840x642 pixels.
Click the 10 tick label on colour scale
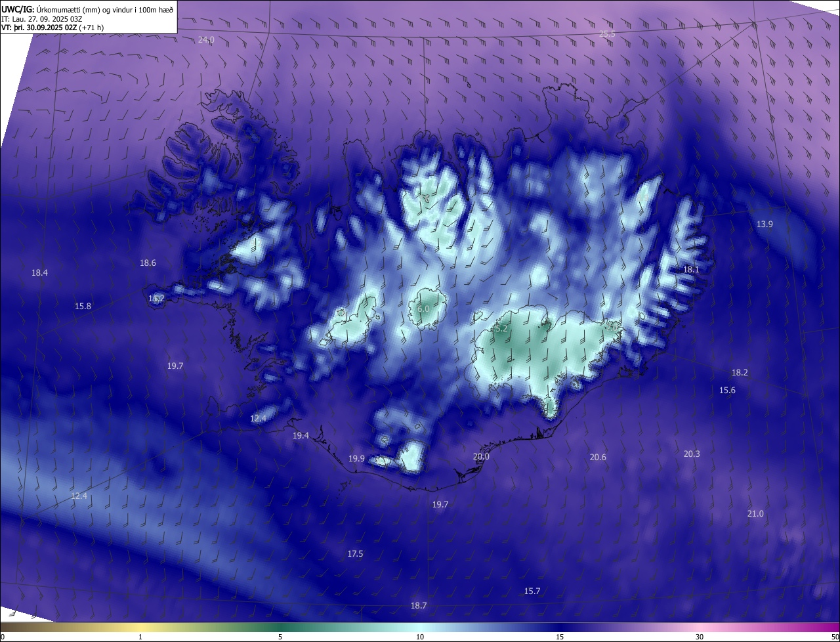[x=420, y=637]
